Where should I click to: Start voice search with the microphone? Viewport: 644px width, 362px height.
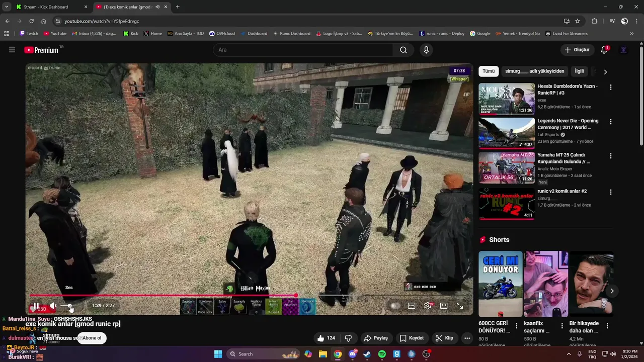pyautogui.click(x=426, y=50)
